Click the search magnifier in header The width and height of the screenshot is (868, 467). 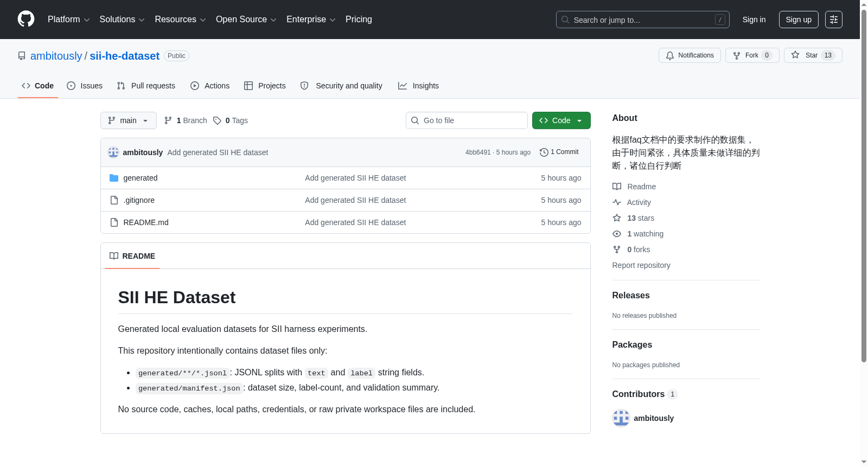(x=565, y=20)
